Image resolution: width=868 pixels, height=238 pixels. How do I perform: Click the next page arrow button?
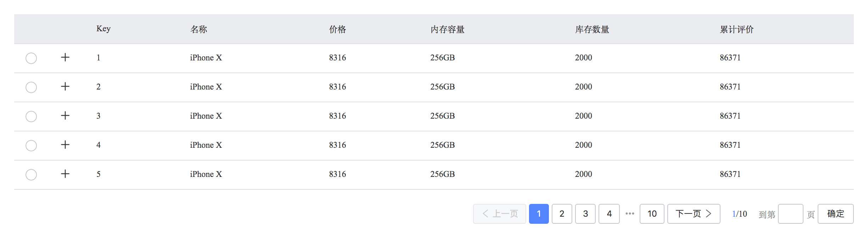click(x=693, y=213)
